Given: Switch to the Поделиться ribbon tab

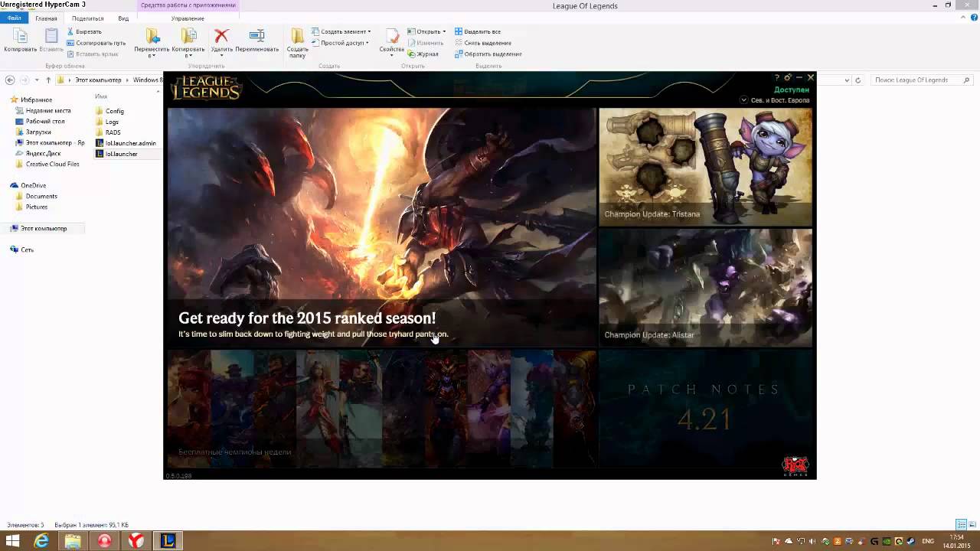Looking at the screenshot, I should point(87,18).
